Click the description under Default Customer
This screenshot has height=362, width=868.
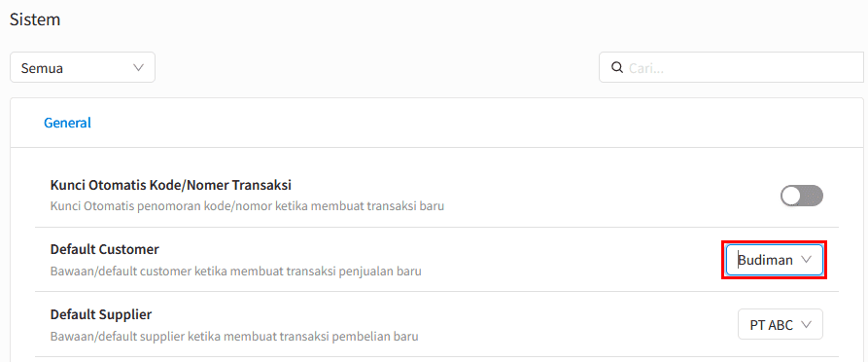(x=236, y=271)
